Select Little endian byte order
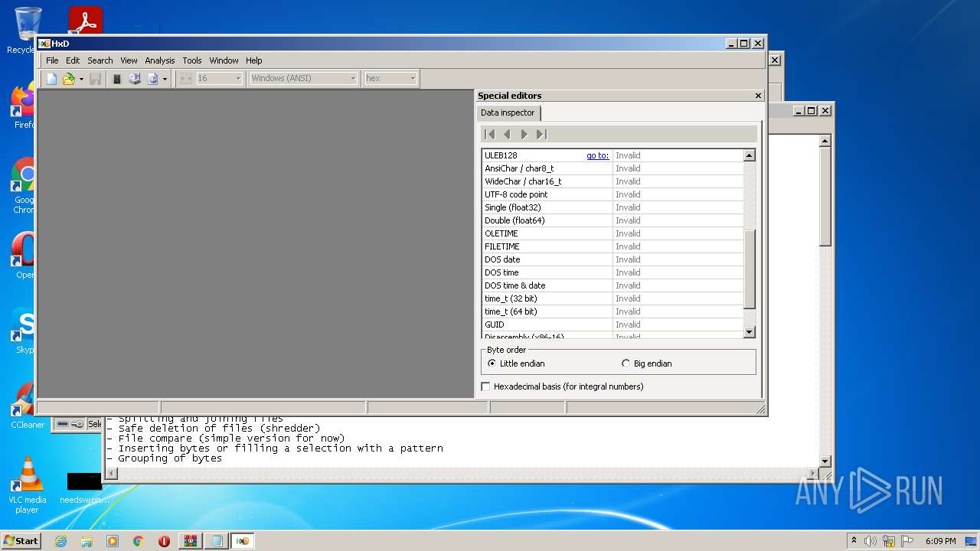Viewport: 980px width, 551px height. click(x=492, y=364)
